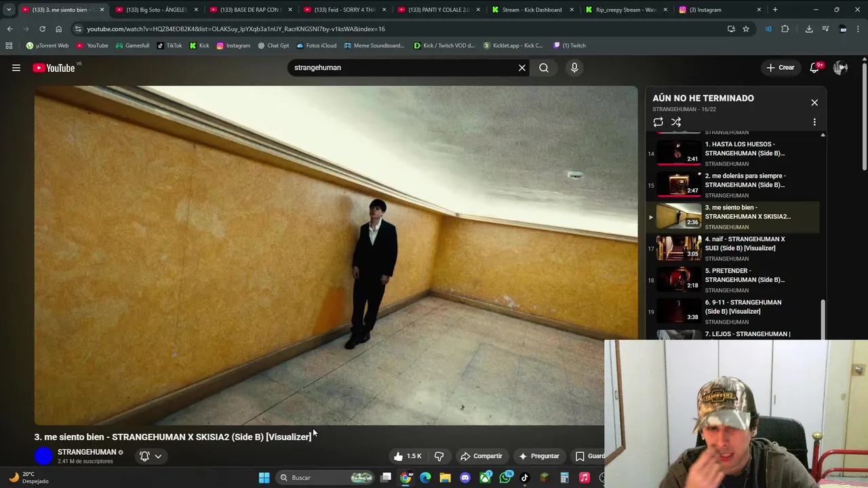Open browser downloads
This screenshot has width=868, height=488.
tap(809, 29)
